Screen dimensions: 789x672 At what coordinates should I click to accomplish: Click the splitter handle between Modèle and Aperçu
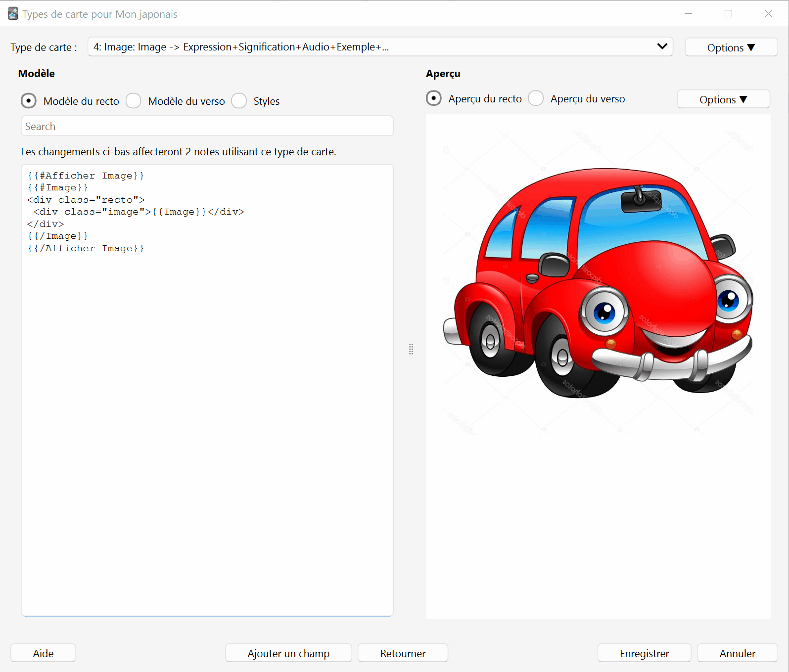(411, 349)
